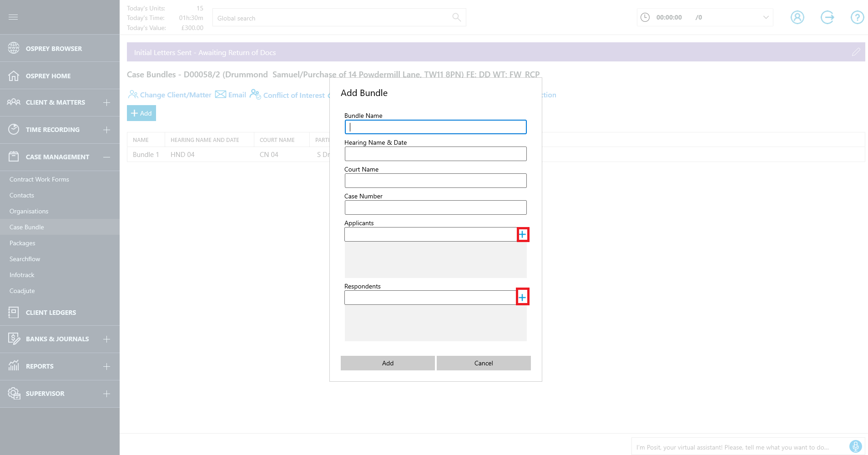This screenshot has height=455, width=868.
Task: Cancel the Add Bundle dialog
Action: point(483,363)
